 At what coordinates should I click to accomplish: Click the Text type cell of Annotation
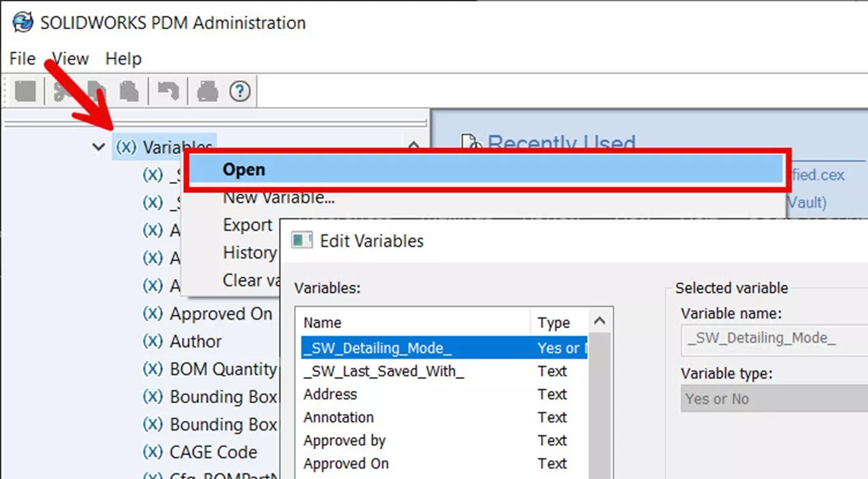[x=552, y=417]
